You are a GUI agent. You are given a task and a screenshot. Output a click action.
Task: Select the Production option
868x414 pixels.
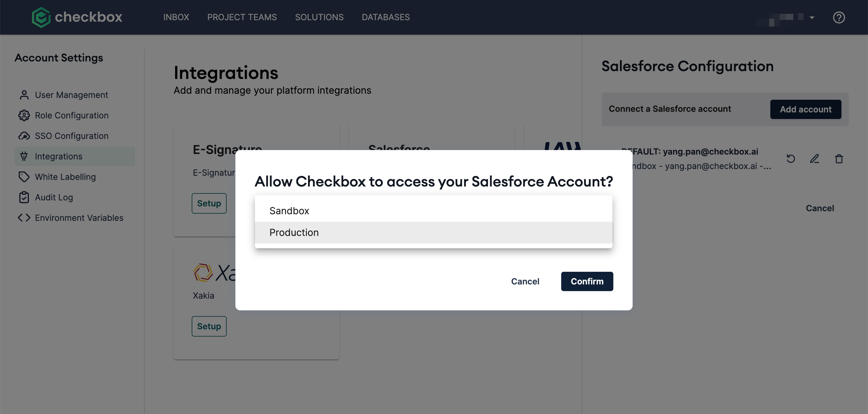[x=433, y=232]
